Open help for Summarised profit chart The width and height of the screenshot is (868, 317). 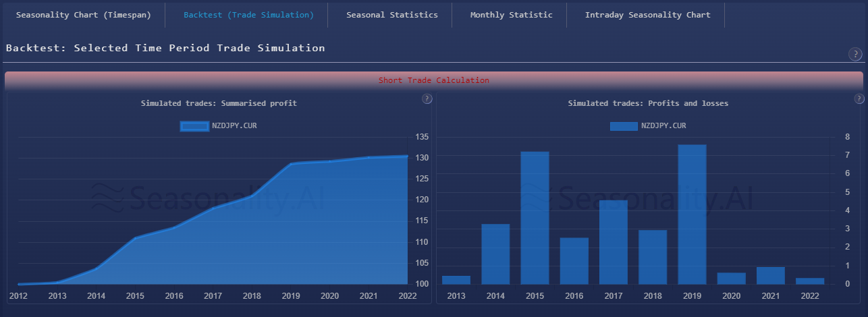(427, 99)
